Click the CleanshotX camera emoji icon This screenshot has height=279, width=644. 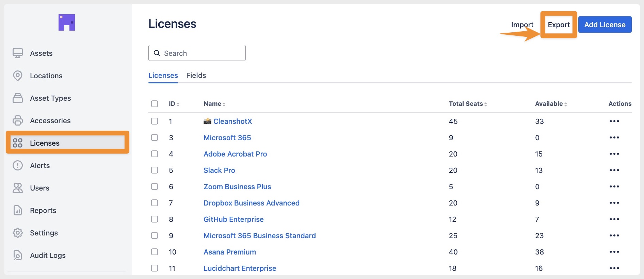tap(207, 121)
